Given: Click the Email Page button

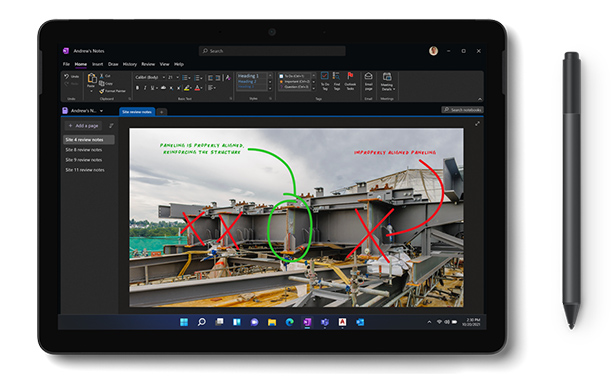Looking at the screenshot, I should tap(368, 81).
